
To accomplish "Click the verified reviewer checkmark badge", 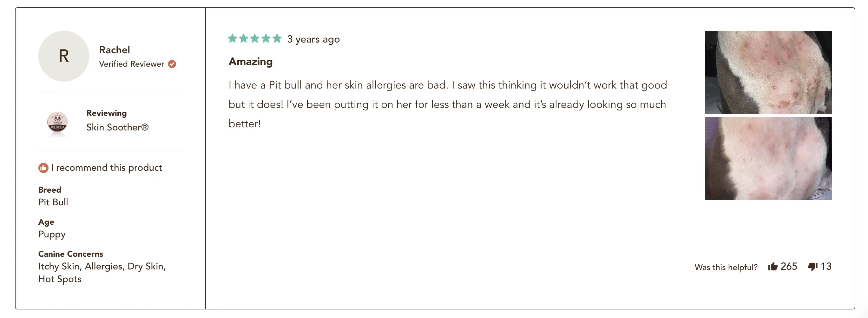I will [x=172, y=64].
